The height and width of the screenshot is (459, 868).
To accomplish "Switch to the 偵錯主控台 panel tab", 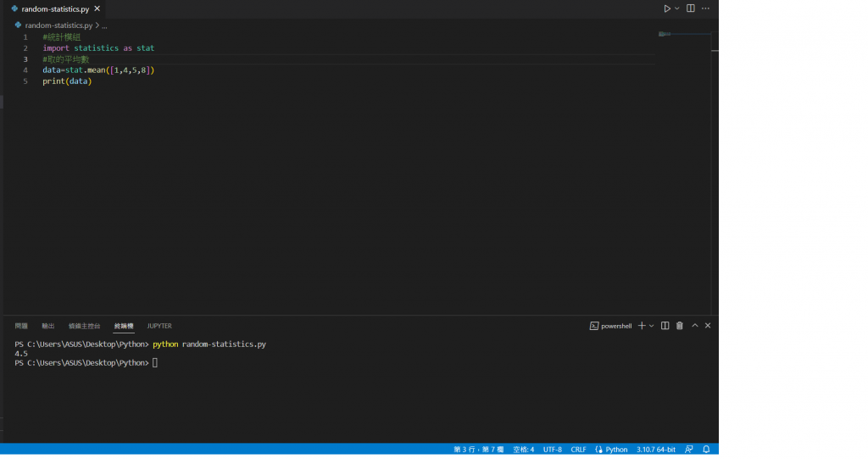I will point(84,326).
